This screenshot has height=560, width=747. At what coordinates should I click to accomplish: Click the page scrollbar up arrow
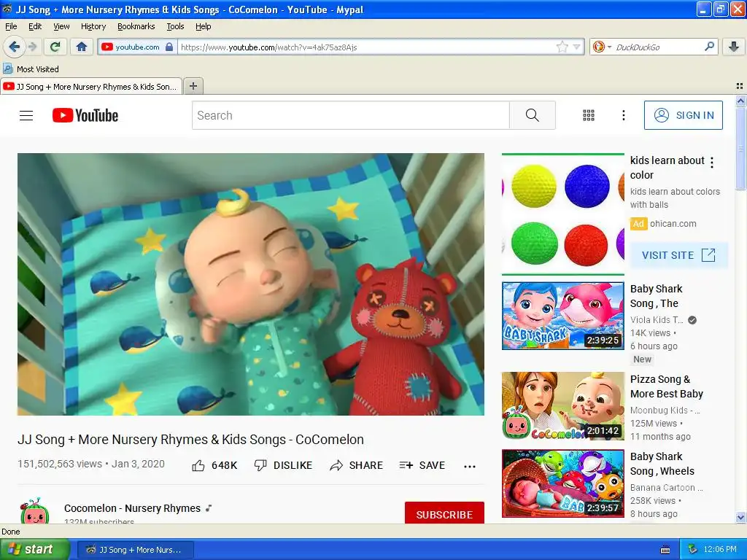[740, 101]
